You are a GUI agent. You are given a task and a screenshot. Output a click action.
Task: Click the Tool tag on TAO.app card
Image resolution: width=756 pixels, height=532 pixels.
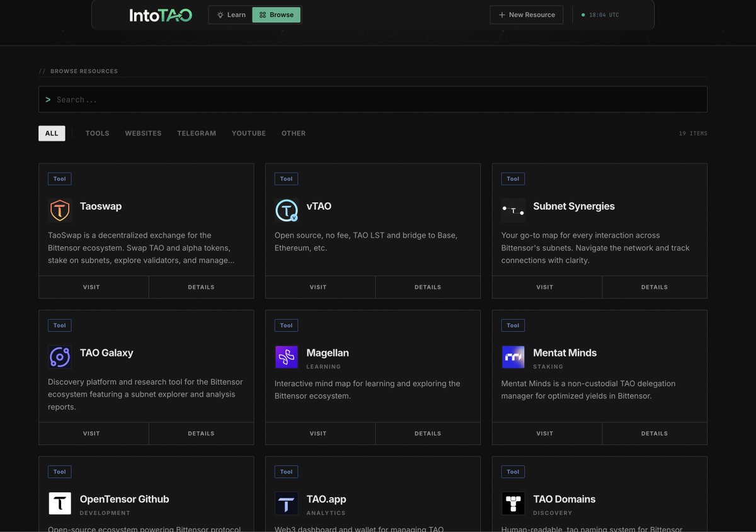[x=287, y=472]
